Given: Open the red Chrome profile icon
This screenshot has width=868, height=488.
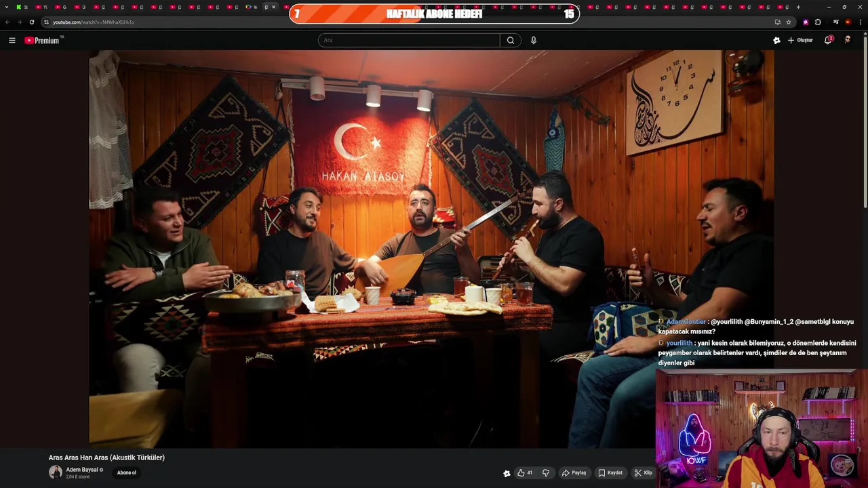Looking at the screenshot, I should coord(848,22).
